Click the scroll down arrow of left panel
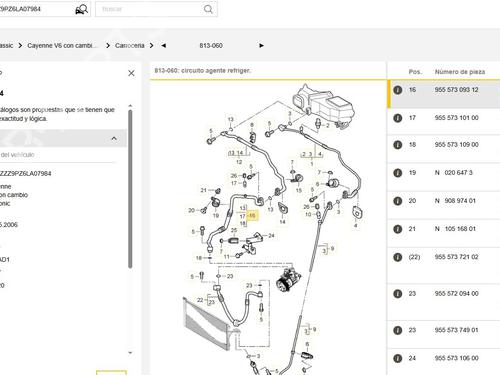500x375 pixels. (130, 352)
